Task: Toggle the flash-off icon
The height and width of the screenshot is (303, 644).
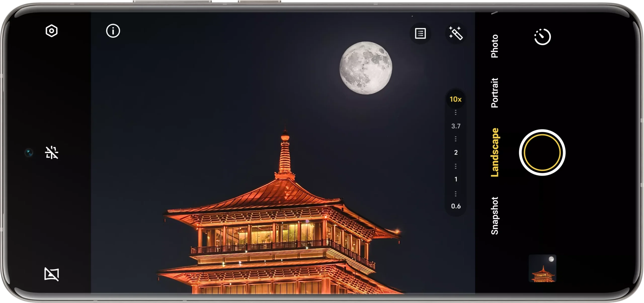Action: (52, 153)
